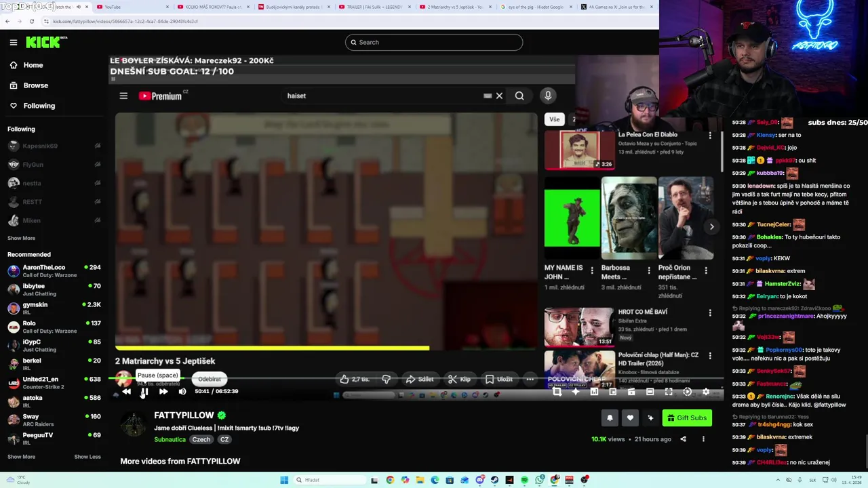The height and width of the screenshot is (488, 868).
Task: Toggle picture-in-picture in Kick player
Action: [x=613, y=392]
